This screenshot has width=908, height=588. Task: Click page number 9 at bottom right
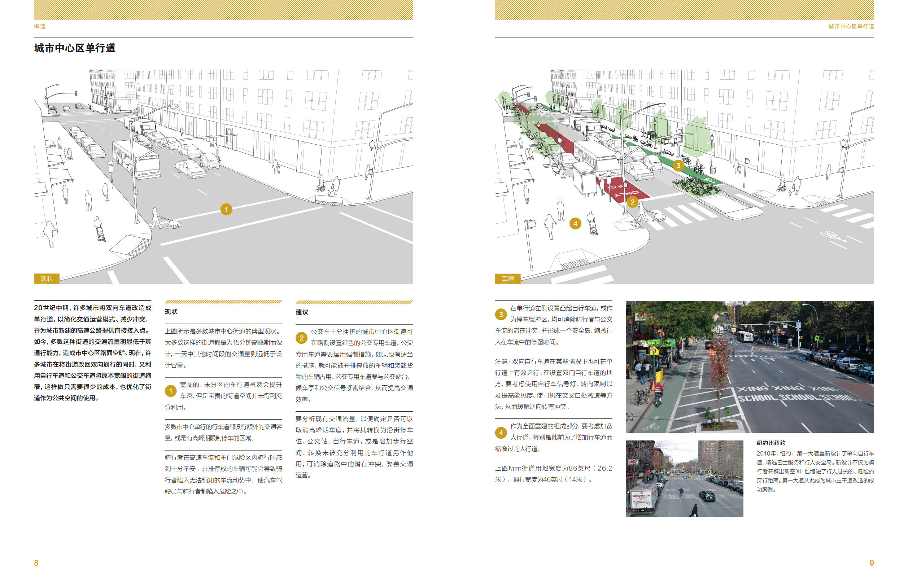pos(872,563)
